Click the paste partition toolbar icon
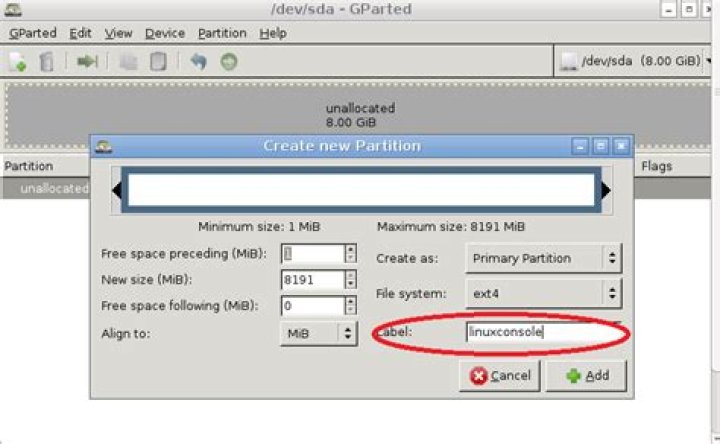Viewport: 720px width, 444px height. (158, 62)
